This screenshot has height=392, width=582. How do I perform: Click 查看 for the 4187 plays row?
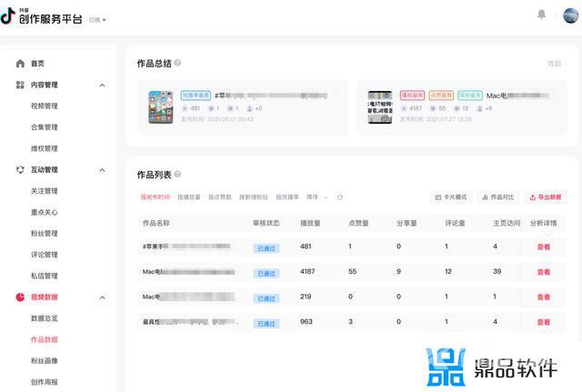click(x=544, y=272)
